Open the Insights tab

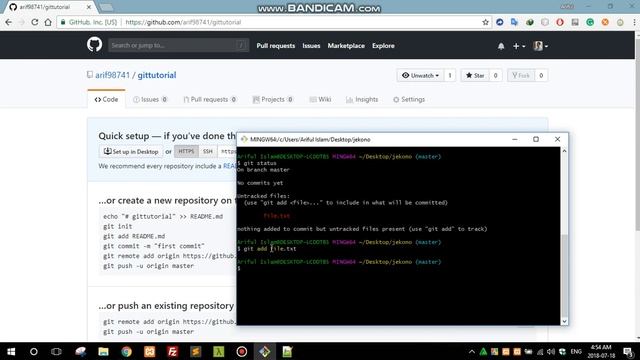(x=362, y=99)
